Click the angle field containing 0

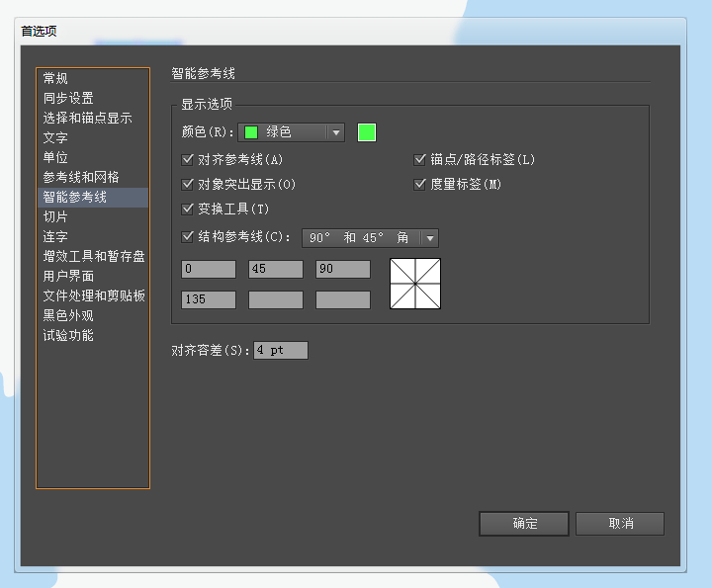point(209,269)
